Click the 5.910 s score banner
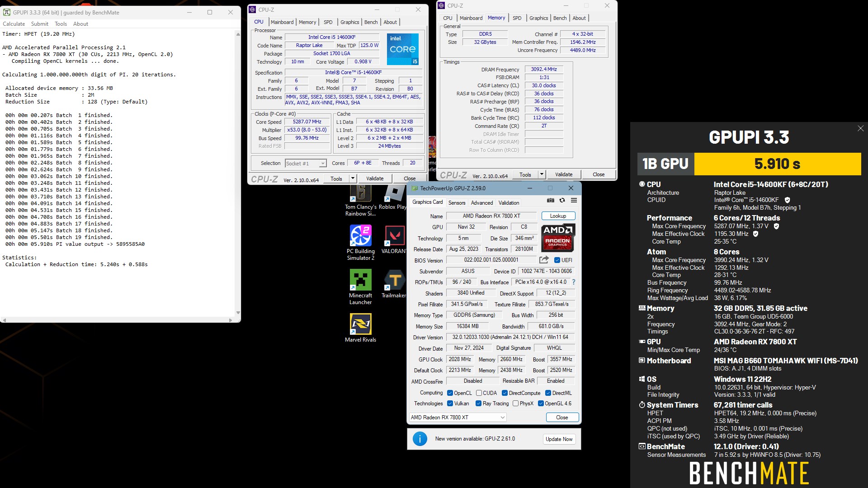The height and width of the screenshot is (488, 868). click(778, 164)
